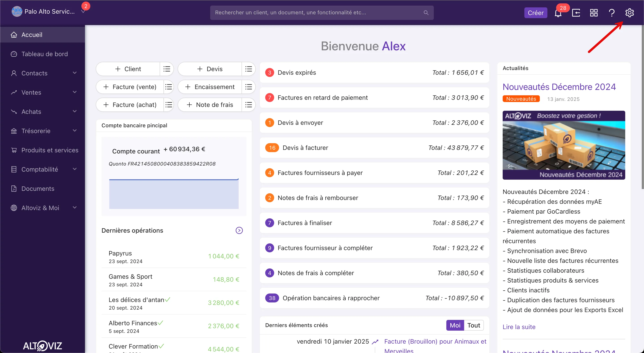Open the Facture (achat) list icon
Screen dimensions: 644x353
(x=169, y=104)
